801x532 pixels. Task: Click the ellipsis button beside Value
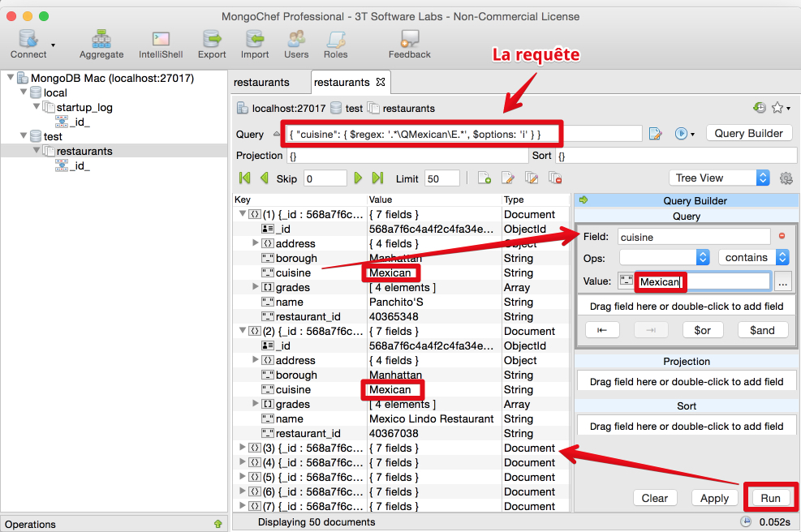(782, 281)
